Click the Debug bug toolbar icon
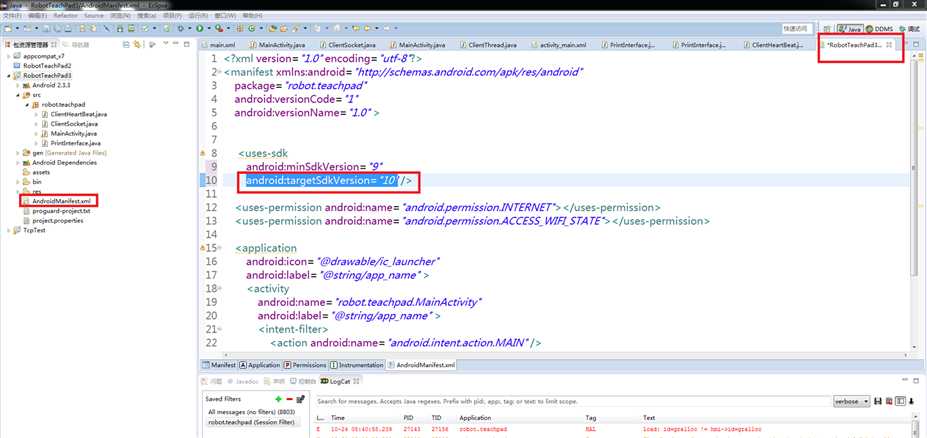Image resolution: width=927 pixels, height=438 pixels. [180, 28]
